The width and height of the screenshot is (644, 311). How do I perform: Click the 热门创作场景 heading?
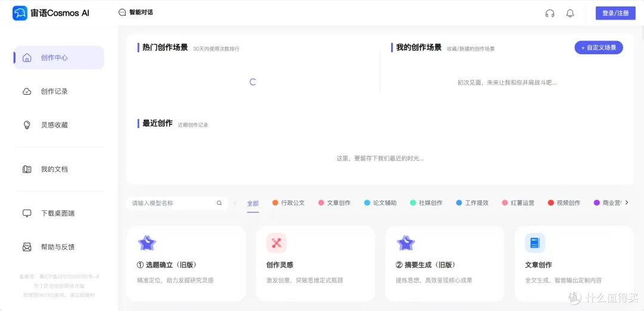tap(165, 48)
